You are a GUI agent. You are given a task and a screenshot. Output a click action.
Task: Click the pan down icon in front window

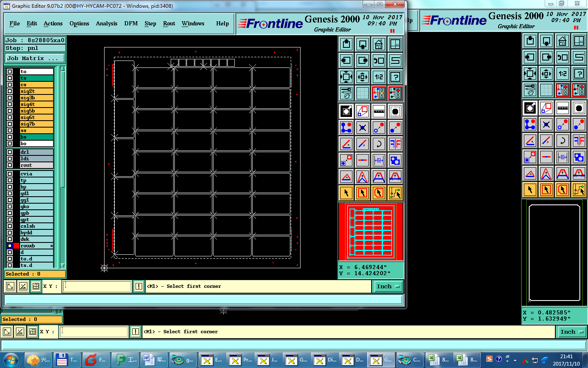pos(363,44)
